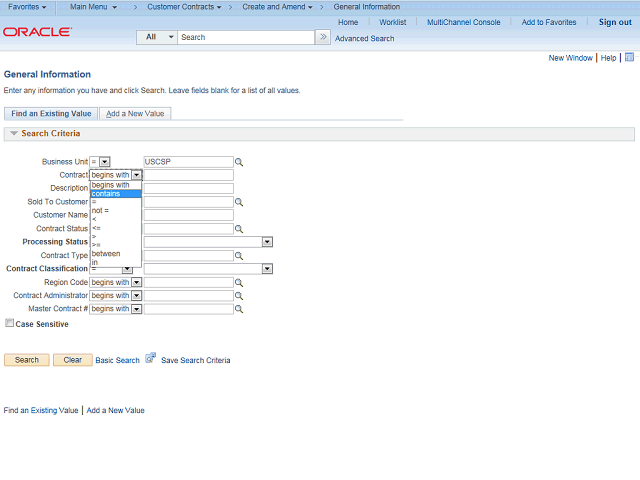The height and width of the screenshot is (480, 640).
Task: Close the Contract operator dropdown arrow
Action: [137, 175]
